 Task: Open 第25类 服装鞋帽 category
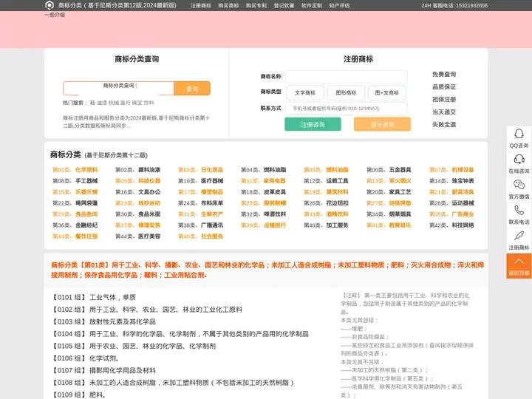[x=263, y=203]
